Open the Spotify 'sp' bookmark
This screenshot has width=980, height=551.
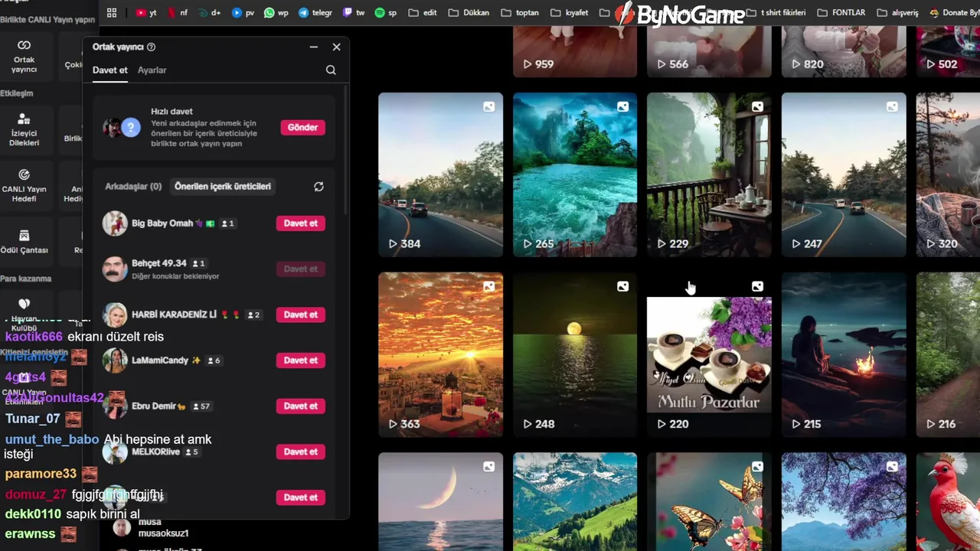point(386,12)
